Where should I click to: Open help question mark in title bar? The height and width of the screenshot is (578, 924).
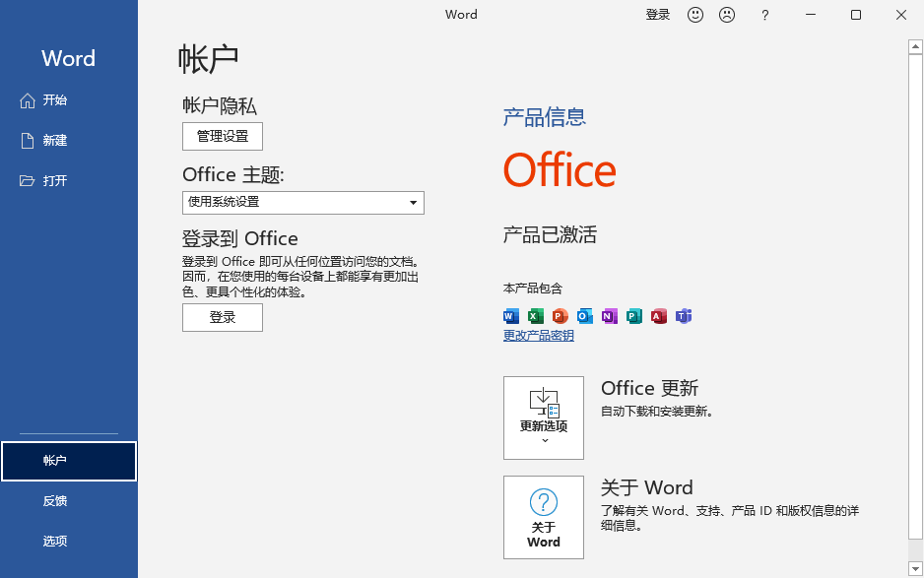point(764,16)
